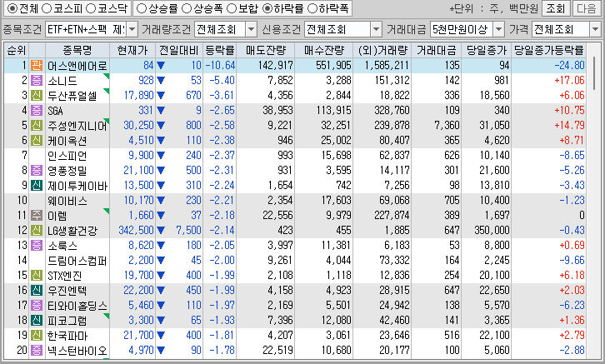This screenshot has height=364, width=605.
Task: Click the 1,585,211 volume for 어스앤에어로
Action: click(x=387, y=65)
